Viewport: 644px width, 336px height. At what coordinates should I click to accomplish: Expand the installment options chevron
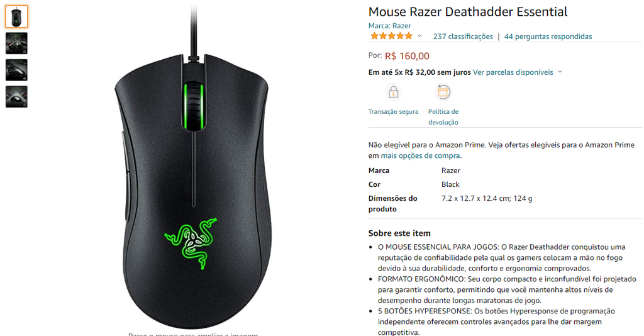pos(560,72)
